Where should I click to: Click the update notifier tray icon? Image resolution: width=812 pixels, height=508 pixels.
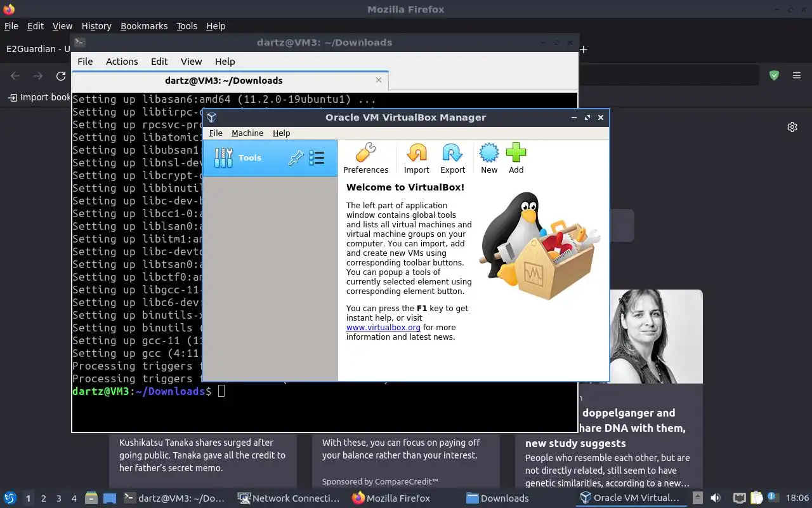[773, 498]
